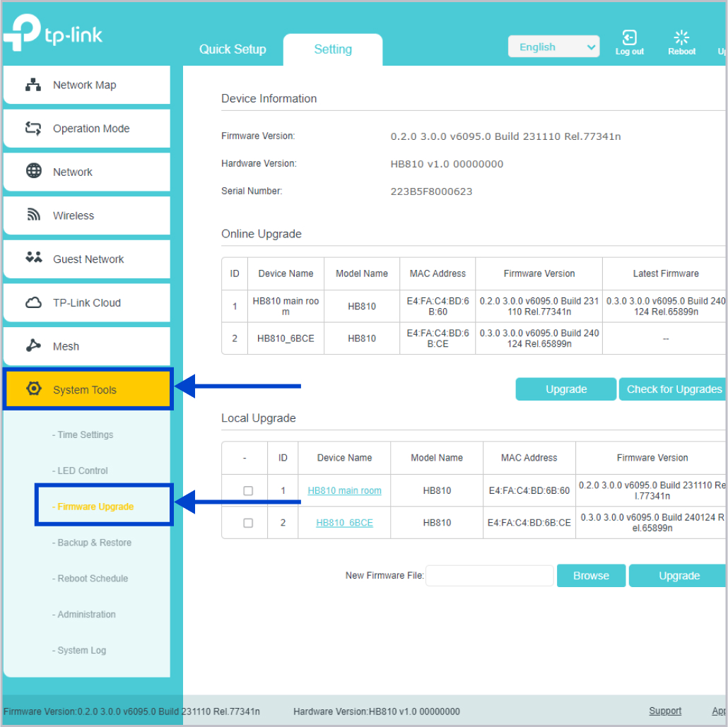Click the Wireless signal icon

[x=33, y=215]
